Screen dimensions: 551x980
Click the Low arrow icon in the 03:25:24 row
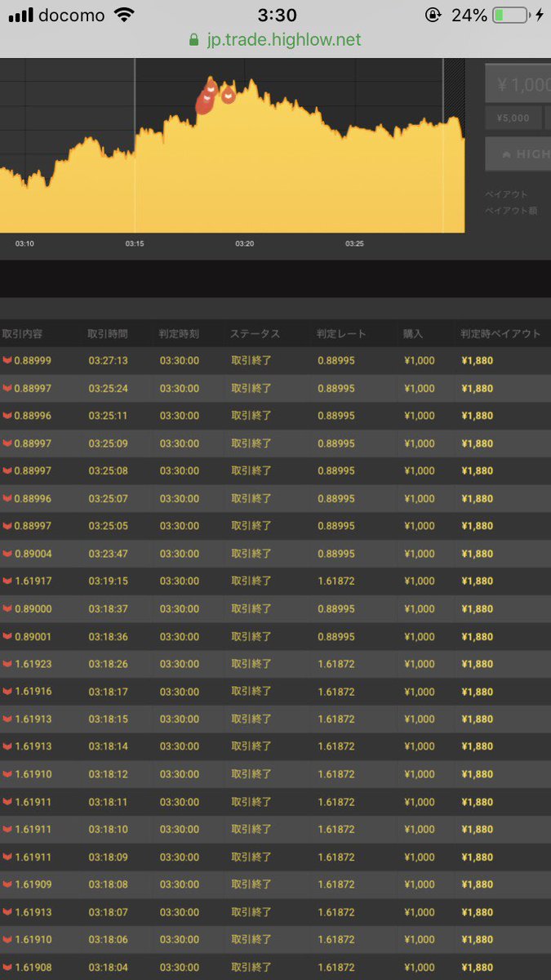tap(7, 388)
